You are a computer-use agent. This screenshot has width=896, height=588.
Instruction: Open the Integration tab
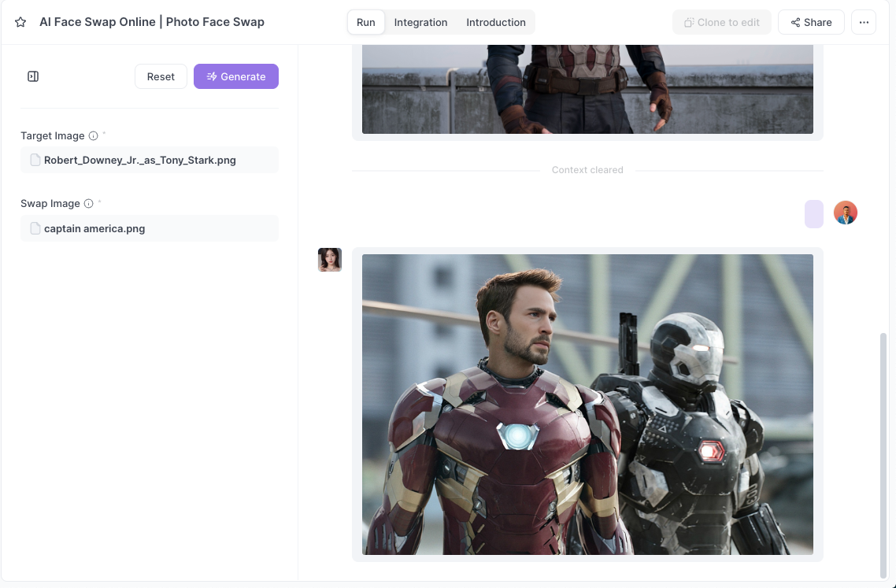pyautogui.click(x=420, y=22)
